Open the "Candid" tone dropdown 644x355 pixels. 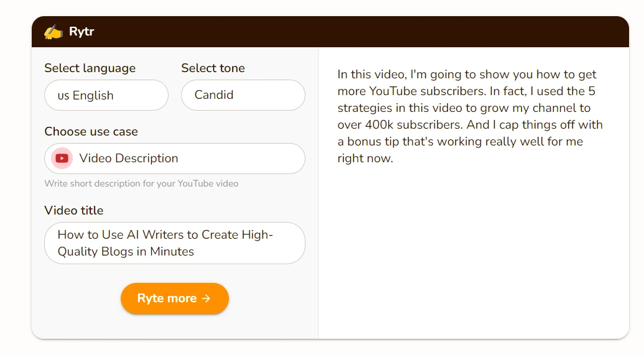pos(243,95)
